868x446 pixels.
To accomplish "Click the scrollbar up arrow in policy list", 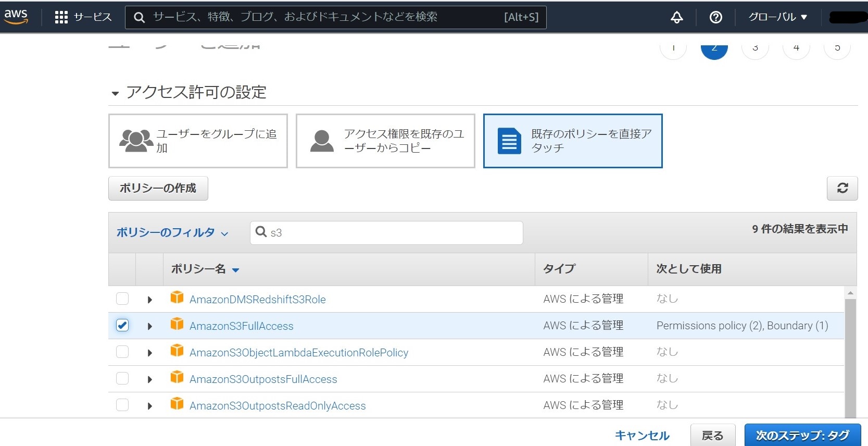I will [x=850, y=293].
